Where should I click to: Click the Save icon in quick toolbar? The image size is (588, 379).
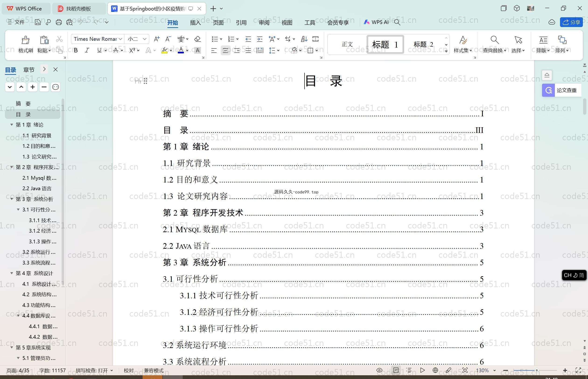[37, 22]
